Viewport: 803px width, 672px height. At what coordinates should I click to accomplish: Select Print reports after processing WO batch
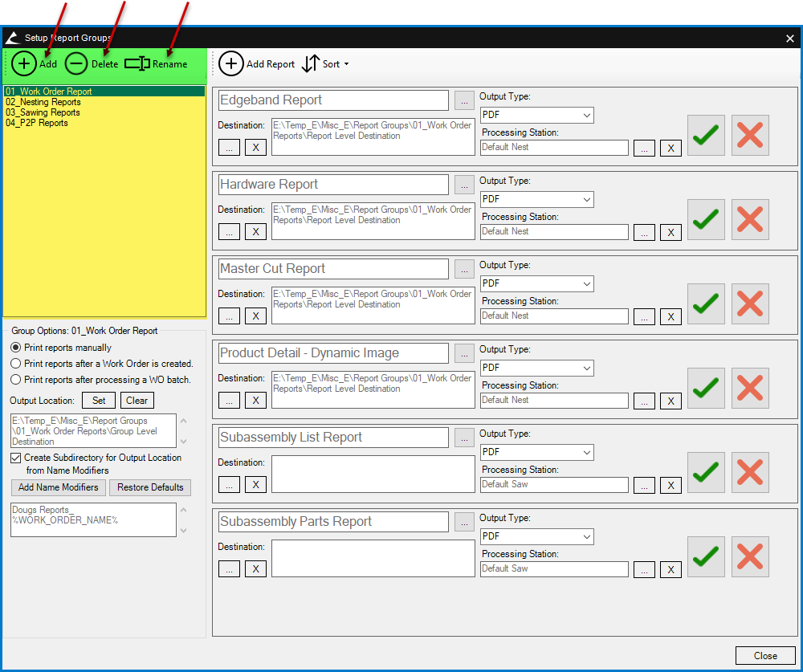[16, 380]
